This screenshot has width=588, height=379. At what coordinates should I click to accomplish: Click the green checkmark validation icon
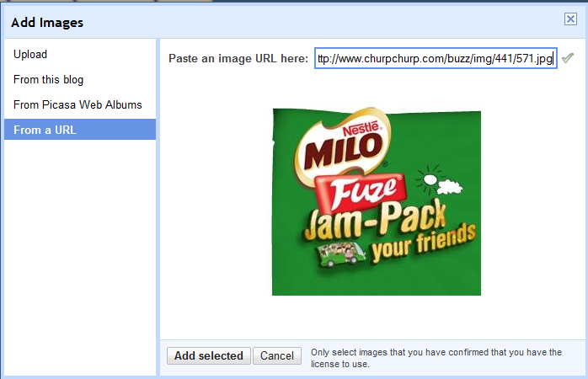click(x=568, y=58)
